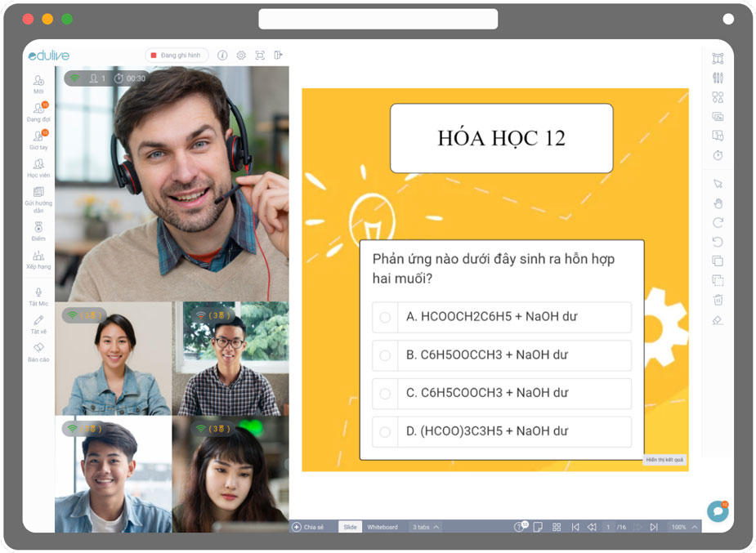
Task: Select answer C. C6H5COOCH3 + NaOH dư
Action: point(502,394)
